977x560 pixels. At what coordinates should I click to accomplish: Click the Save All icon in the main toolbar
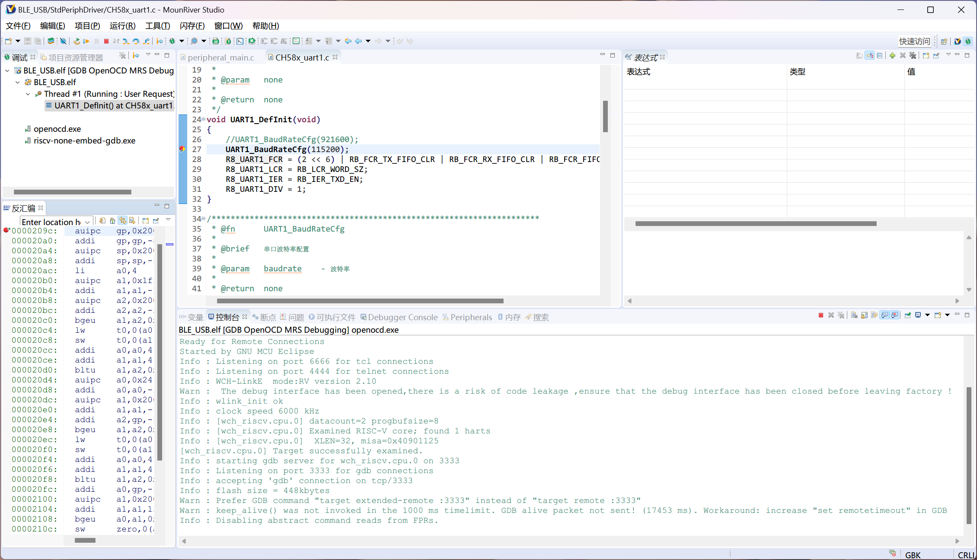[38, 41]
